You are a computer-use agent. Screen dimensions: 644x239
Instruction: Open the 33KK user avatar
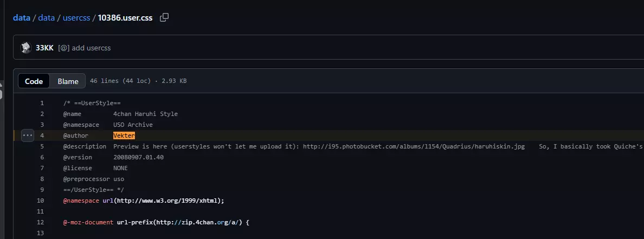click(26, 48)
